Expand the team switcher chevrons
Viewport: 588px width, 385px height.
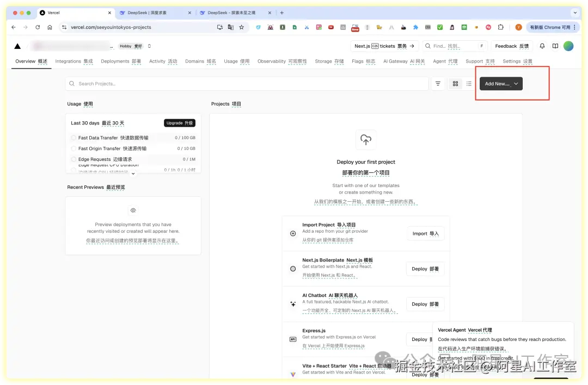click(x=149, y=46)
